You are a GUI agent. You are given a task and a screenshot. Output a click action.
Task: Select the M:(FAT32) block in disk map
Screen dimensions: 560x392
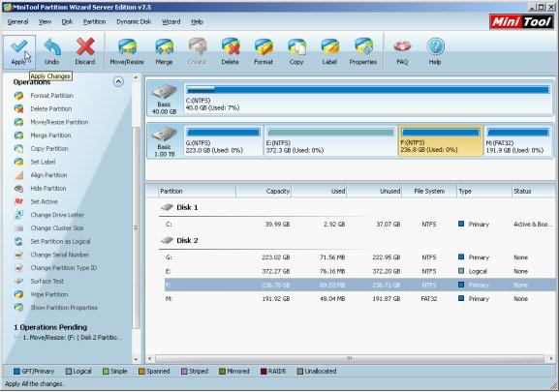click(x=518, y=140)
